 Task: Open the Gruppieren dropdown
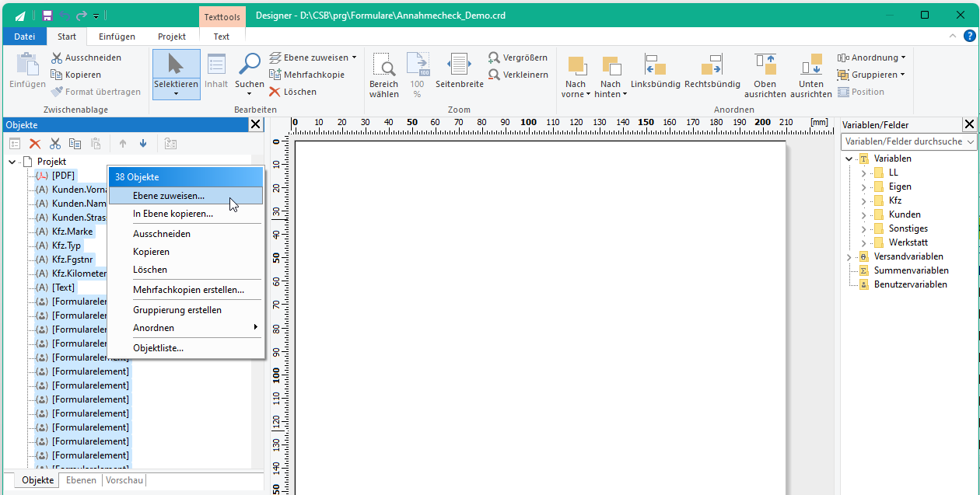902,75
